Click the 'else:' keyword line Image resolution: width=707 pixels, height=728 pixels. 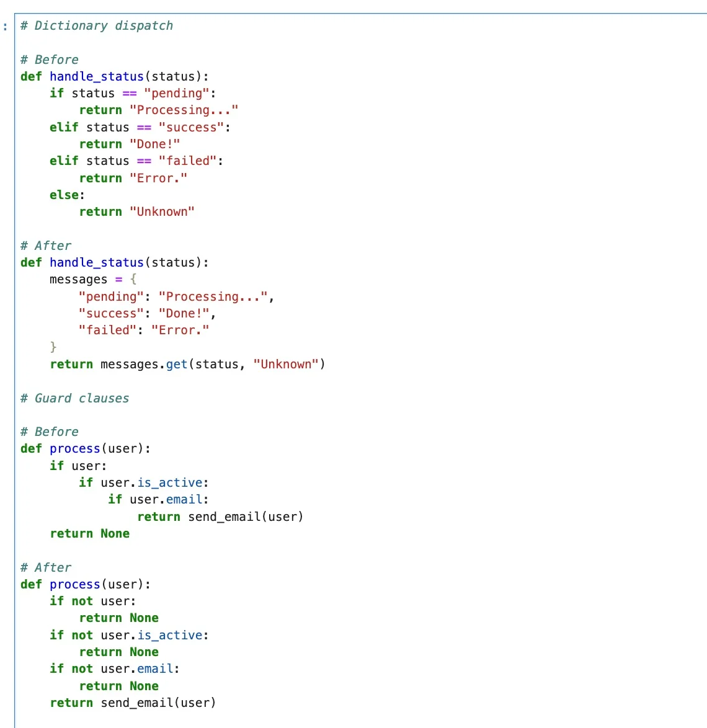click(x=68, y=195)
